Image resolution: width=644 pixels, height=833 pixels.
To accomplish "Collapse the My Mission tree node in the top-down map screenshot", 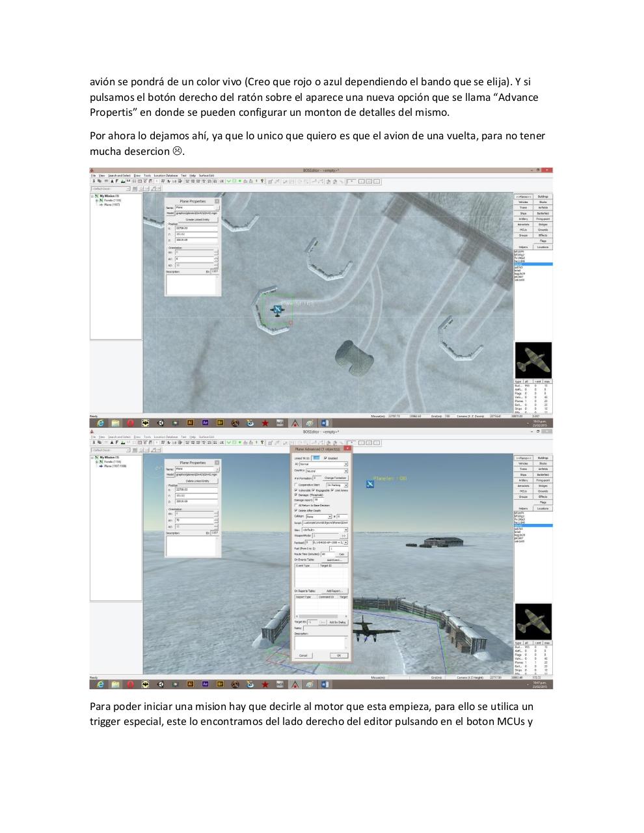I will point(92,197).
